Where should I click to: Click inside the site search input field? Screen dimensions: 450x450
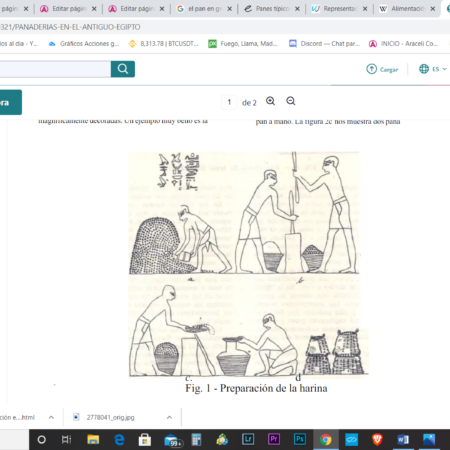click(x=55, y=69)
